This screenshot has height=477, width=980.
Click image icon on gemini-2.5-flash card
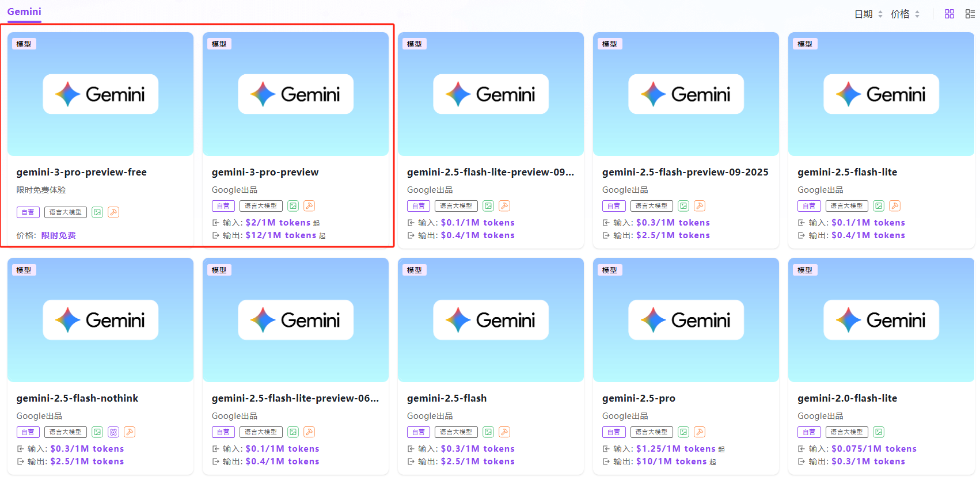[488, 432]
